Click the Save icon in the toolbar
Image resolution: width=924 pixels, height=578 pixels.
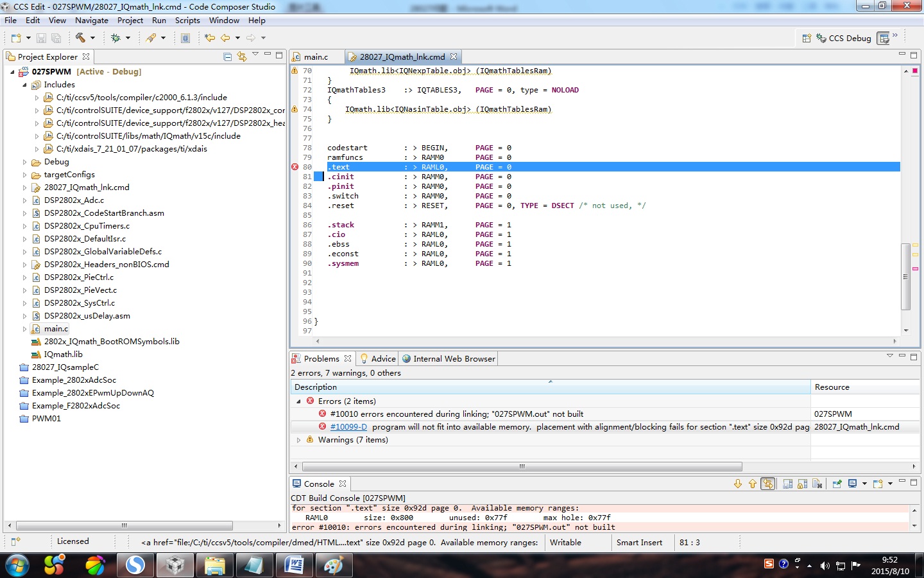click(x=41, y=38)
